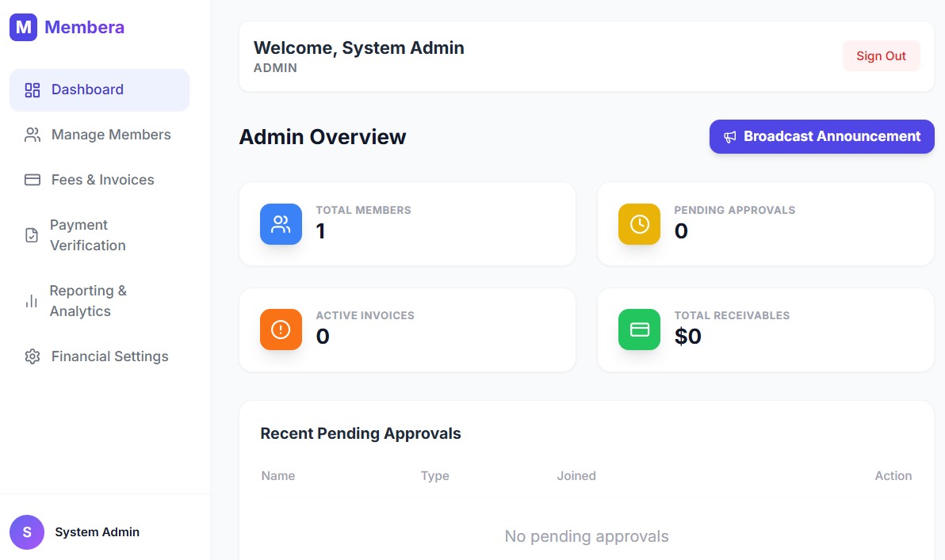
Task: Go to Fees & Invoices section
Action: click(x=103, y=181)
